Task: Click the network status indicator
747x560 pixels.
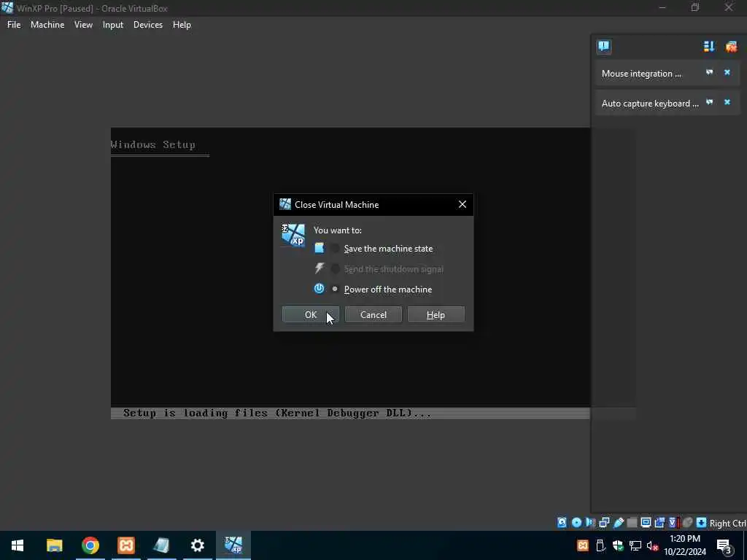Action: [x=604, y=522]
